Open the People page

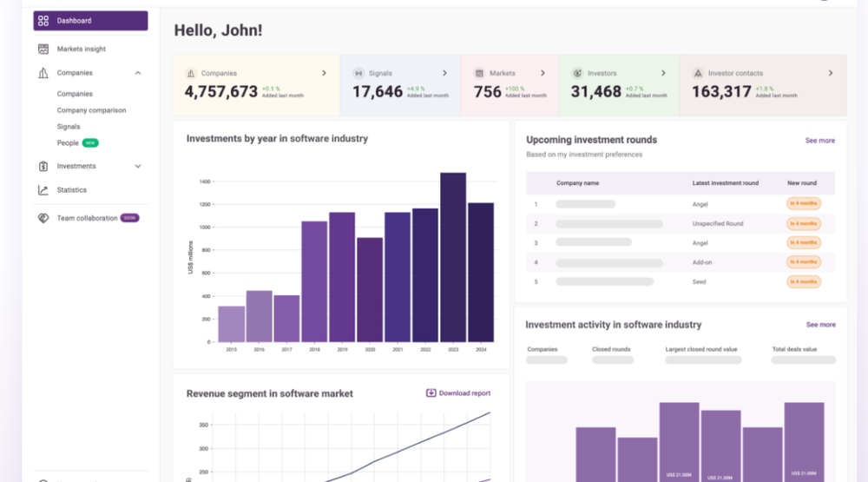68,143
